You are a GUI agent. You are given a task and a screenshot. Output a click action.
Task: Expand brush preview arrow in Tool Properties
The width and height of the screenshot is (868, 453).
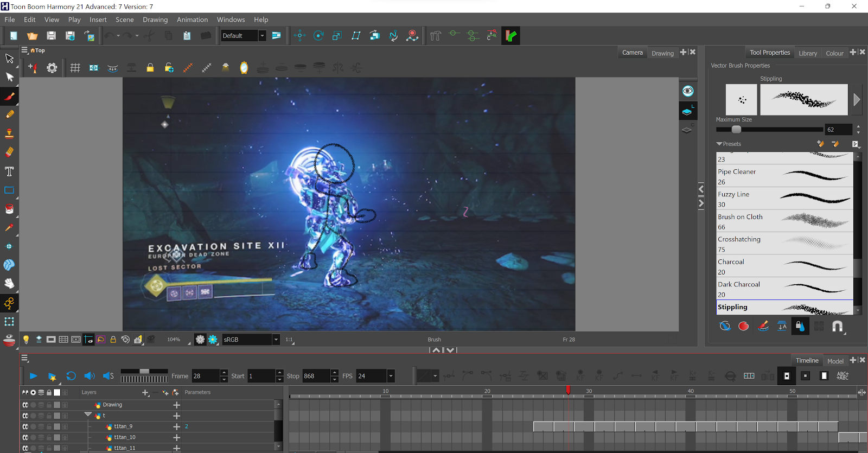[x=857, y=100]
